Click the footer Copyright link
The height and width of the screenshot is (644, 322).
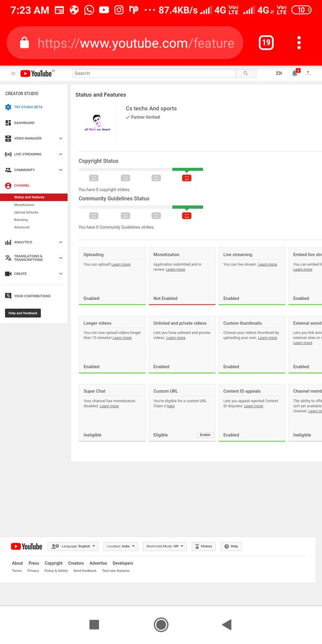[54, 563]
